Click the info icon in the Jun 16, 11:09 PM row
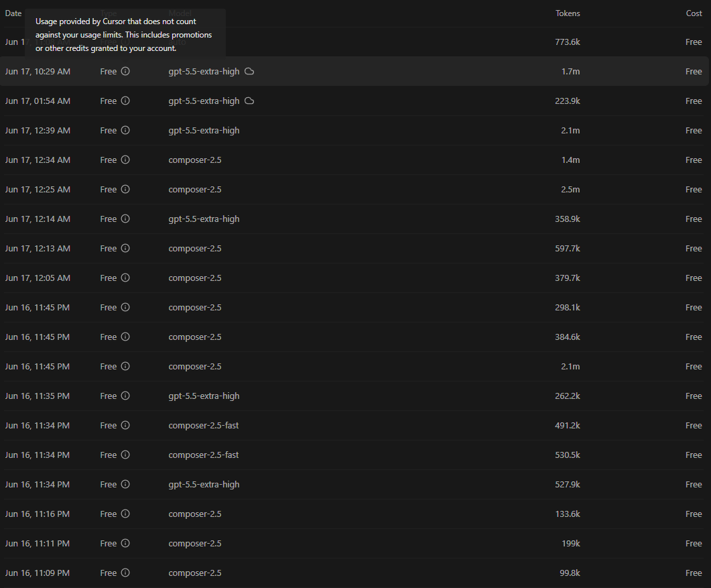Image resolution: width=711 pixels, height=588 pixels. [x=125, y=573]
